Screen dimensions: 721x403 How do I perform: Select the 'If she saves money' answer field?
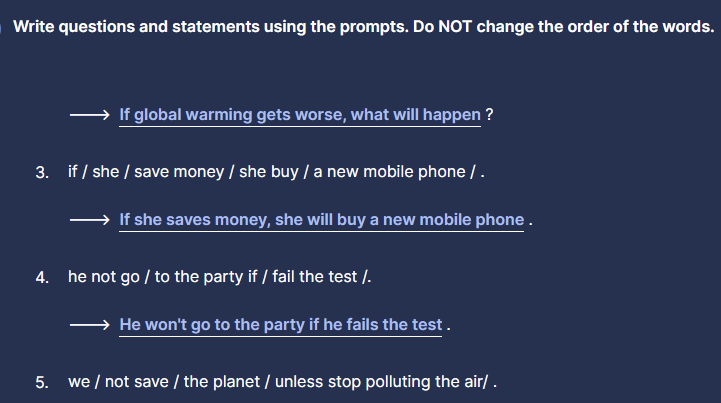tap(321, 220)
